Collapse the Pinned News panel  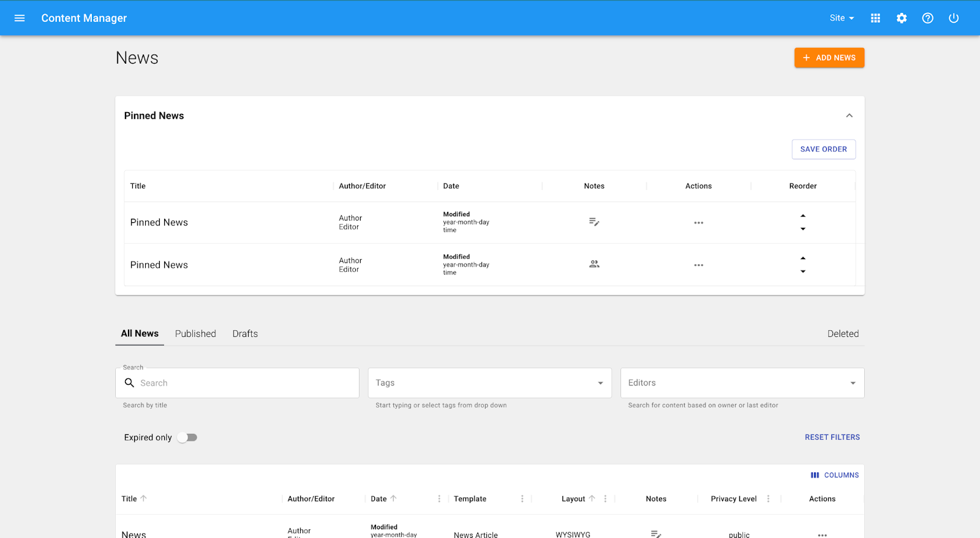tap(849, 116)
